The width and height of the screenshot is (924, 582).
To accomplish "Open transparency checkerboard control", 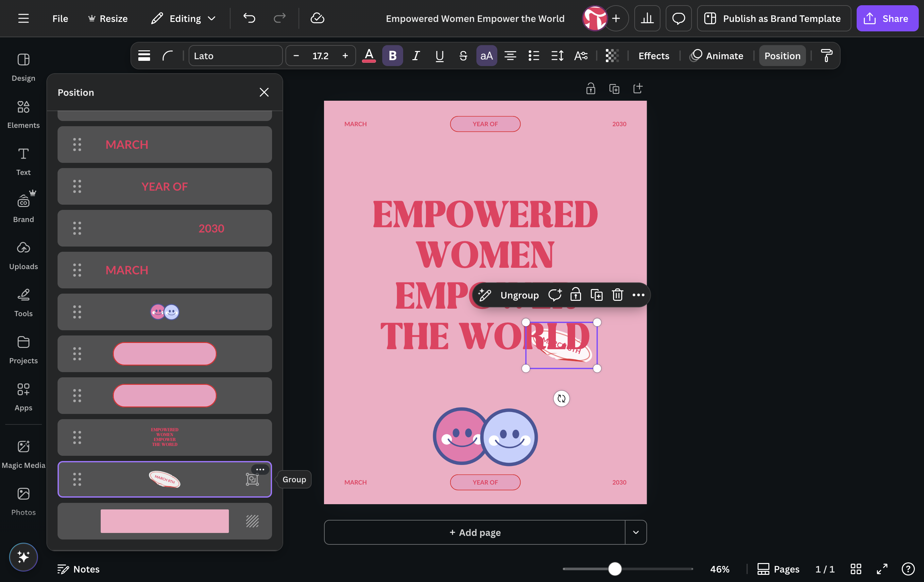I will click(x=612, y=56).
